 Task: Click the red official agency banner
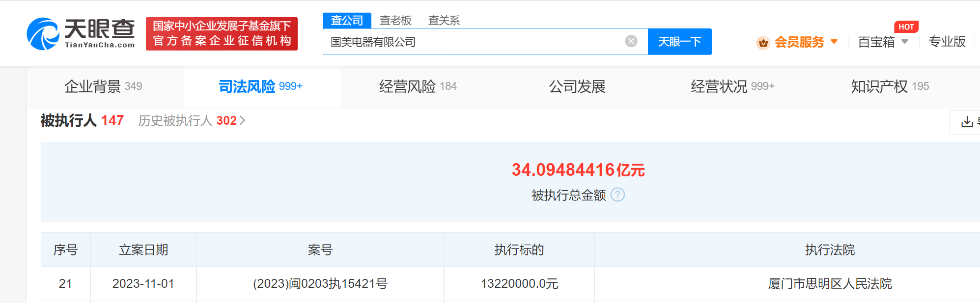click(x=222, y=33)
